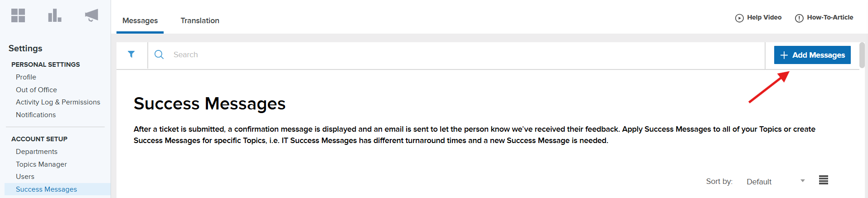Viewport: 868px width, 198px height.
Task: Click the filter funnel icon
Action: click(131, 54)
